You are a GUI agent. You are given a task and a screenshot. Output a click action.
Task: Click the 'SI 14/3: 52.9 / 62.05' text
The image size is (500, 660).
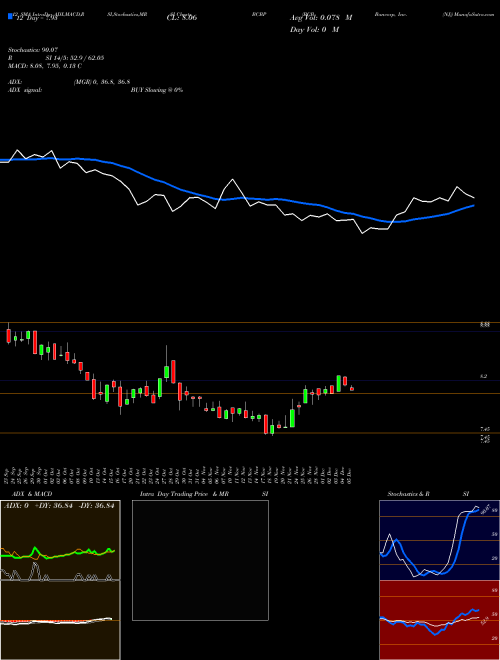[x=75, y=58]
